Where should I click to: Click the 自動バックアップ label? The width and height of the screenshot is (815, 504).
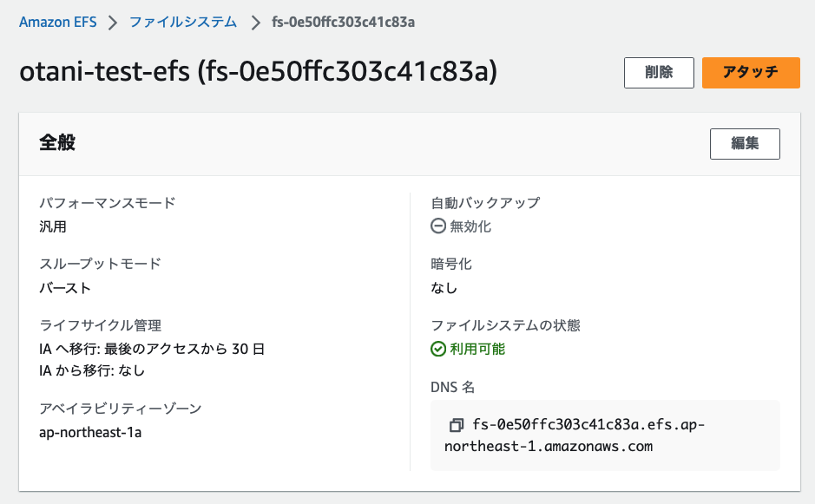(x=485, y=203)
